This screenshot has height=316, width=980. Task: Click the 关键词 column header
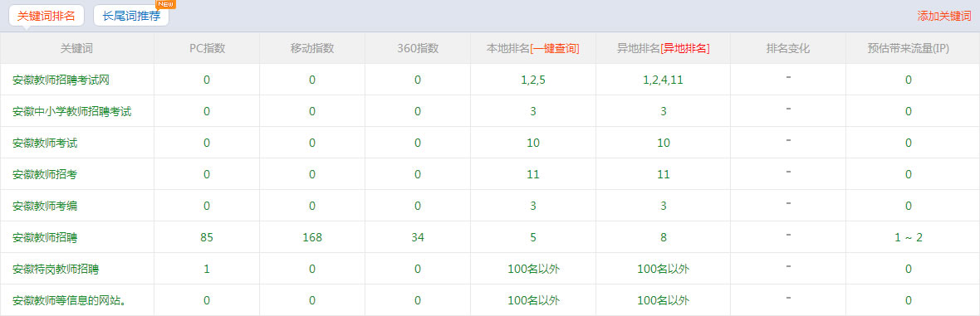77,48
